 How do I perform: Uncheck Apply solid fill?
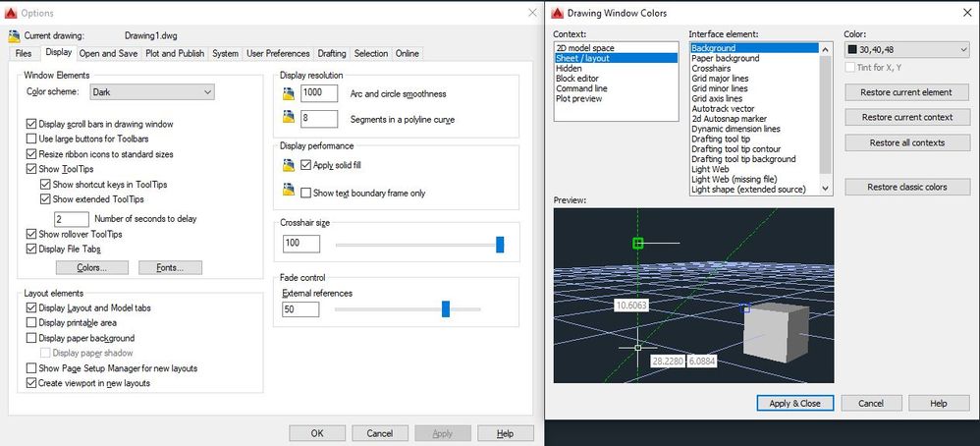point(305,165)
